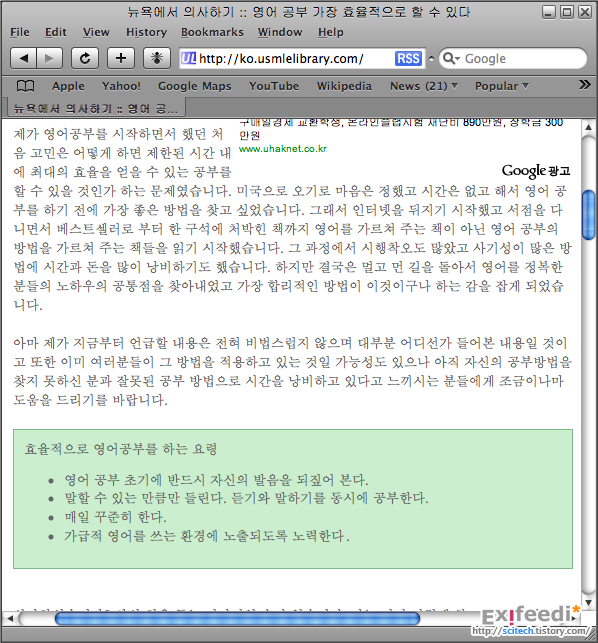Image resolution: width=598 pixels, height=643 pixels.
Task: Open the Yahoo! bookmark
Action: click(x=121, y=86)
